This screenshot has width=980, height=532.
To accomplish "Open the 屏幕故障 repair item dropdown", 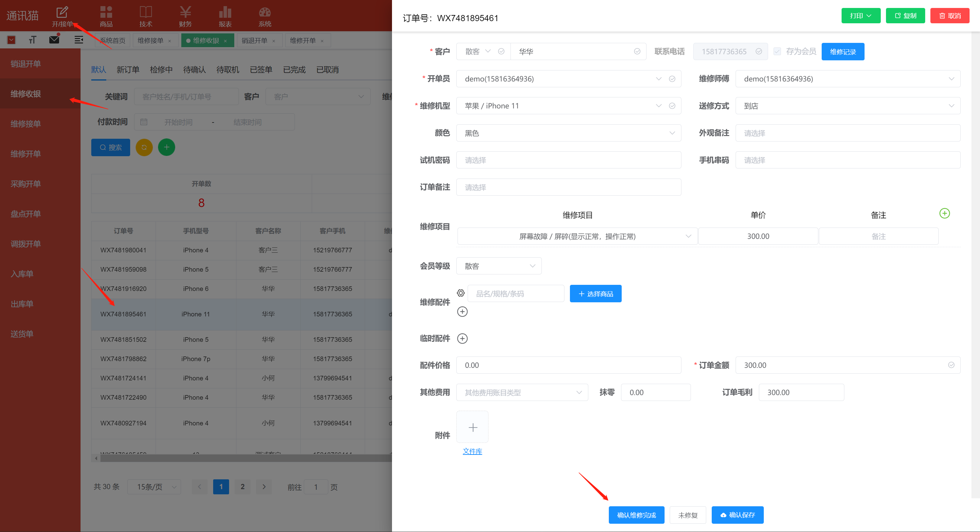I will coord(578,236).
